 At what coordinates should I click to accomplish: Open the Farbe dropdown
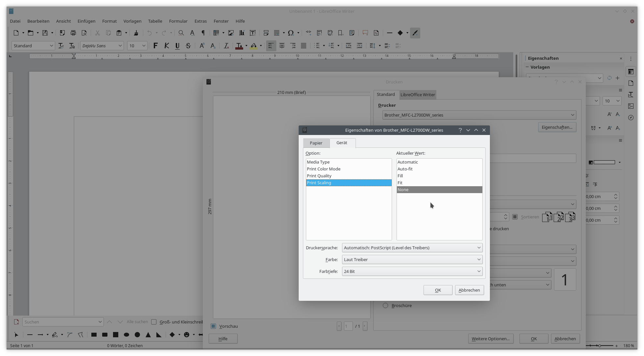[x=412, y=259]
